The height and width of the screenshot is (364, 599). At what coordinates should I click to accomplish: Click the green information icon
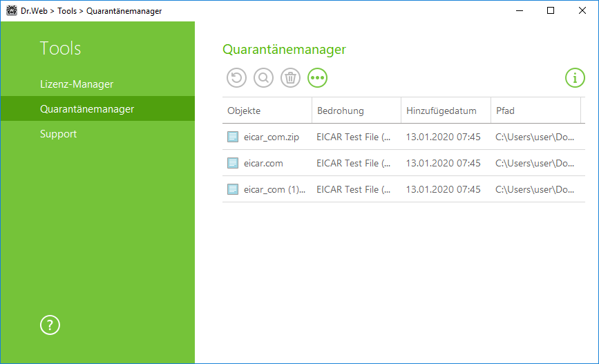pos(575,78)
